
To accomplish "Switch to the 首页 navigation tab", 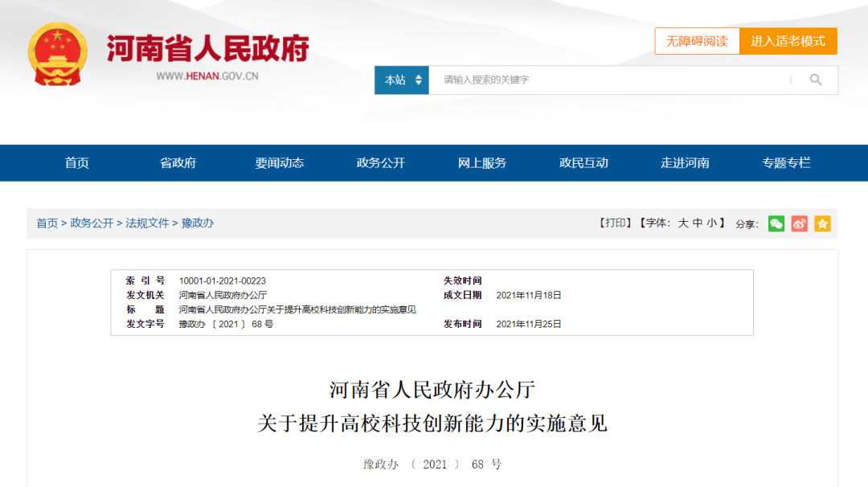I will click(x=76, y=162).
